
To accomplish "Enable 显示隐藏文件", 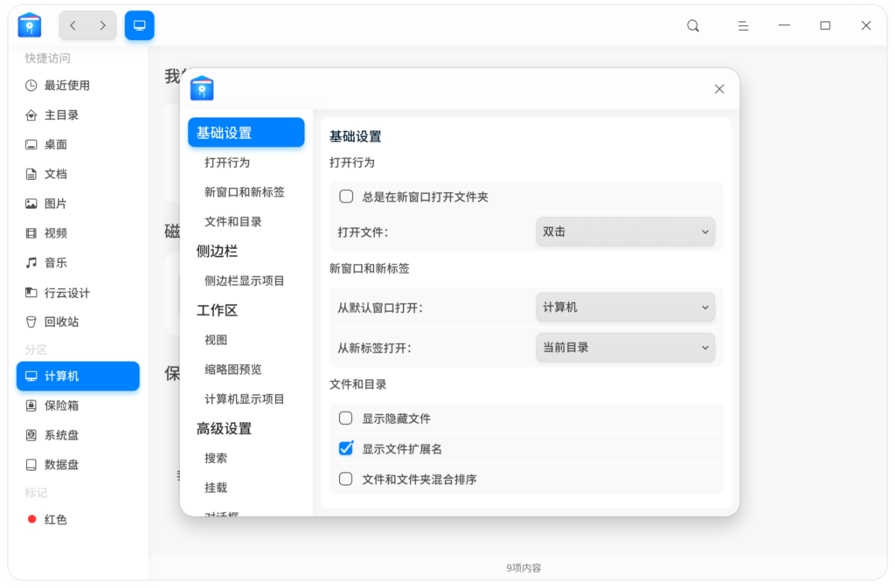I will click(x=345, y=418).
